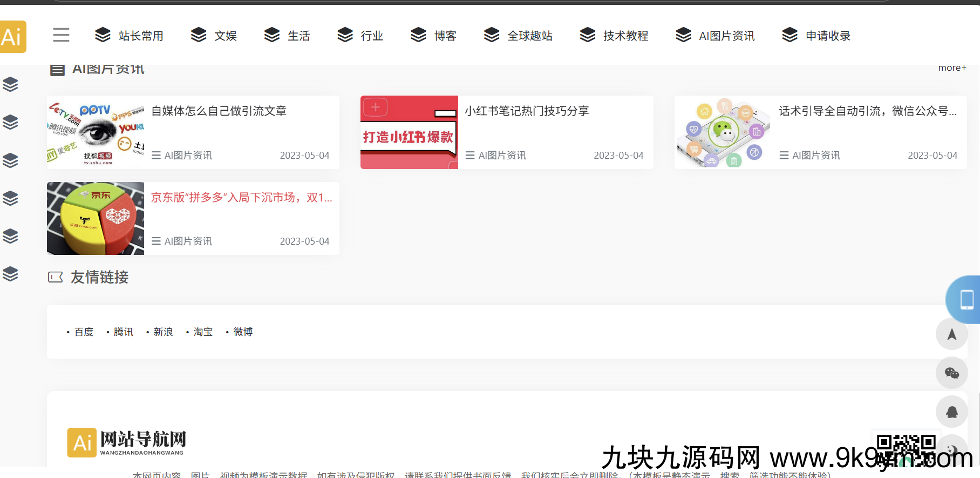Click the QQ penguin floating button
The image size is (980, 478).
tap(952, 412)
